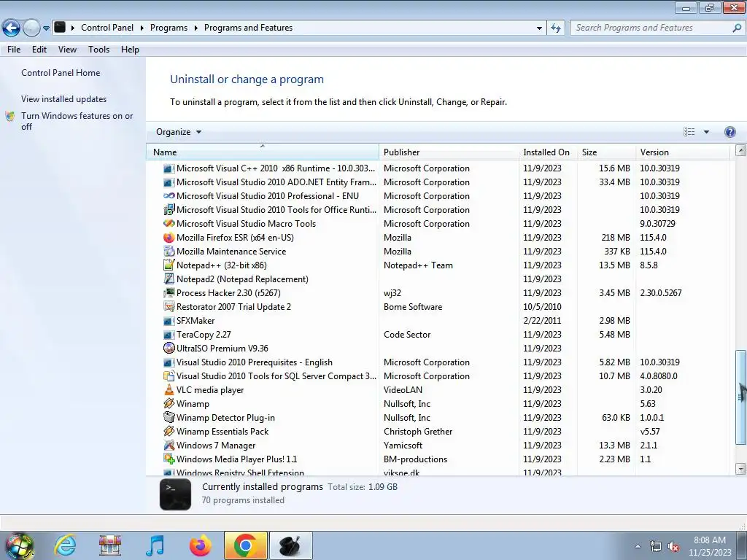Go to Control Panel Home
The height and width of the screenshot is (560, 747).
click(61, 73)
